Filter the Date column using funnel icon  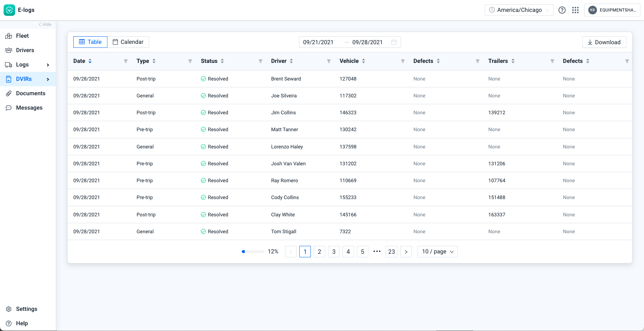(126, 61)
